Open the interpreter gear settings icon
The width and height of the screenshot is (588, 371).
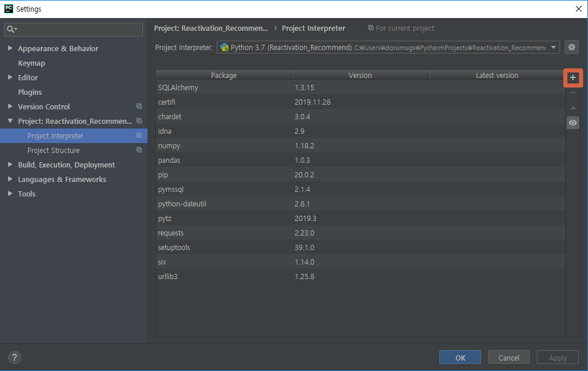click(x=572, y=47)
